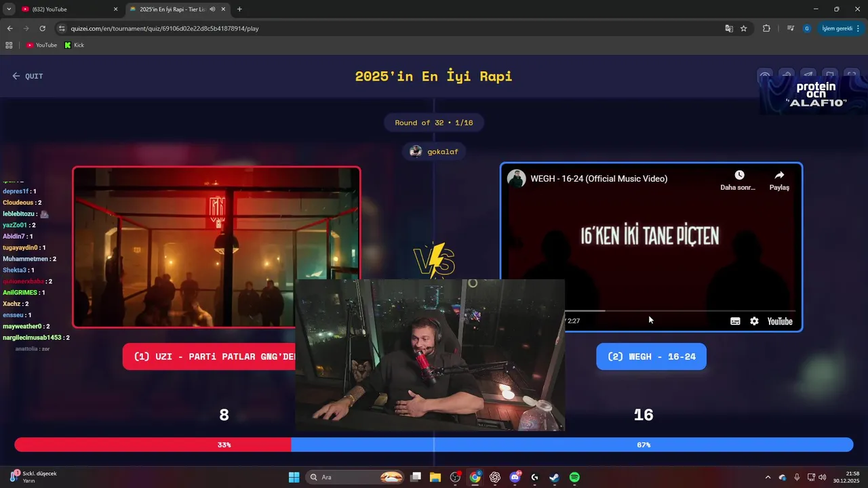
Task: Click the UZI video thumbnail
Action: click(x=216, y=247)
